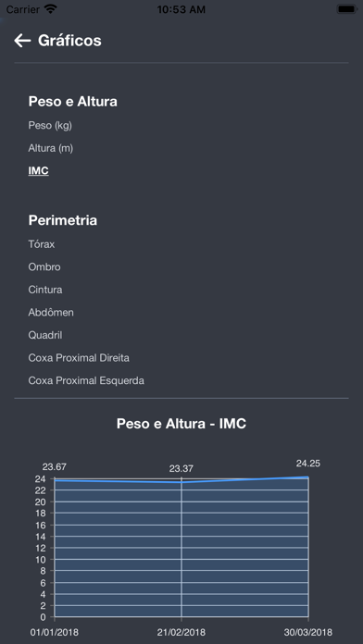Screen dimensions: 363x644
Task: Choose Abdômen from the Perimetria list
Action: pos(51,312)
